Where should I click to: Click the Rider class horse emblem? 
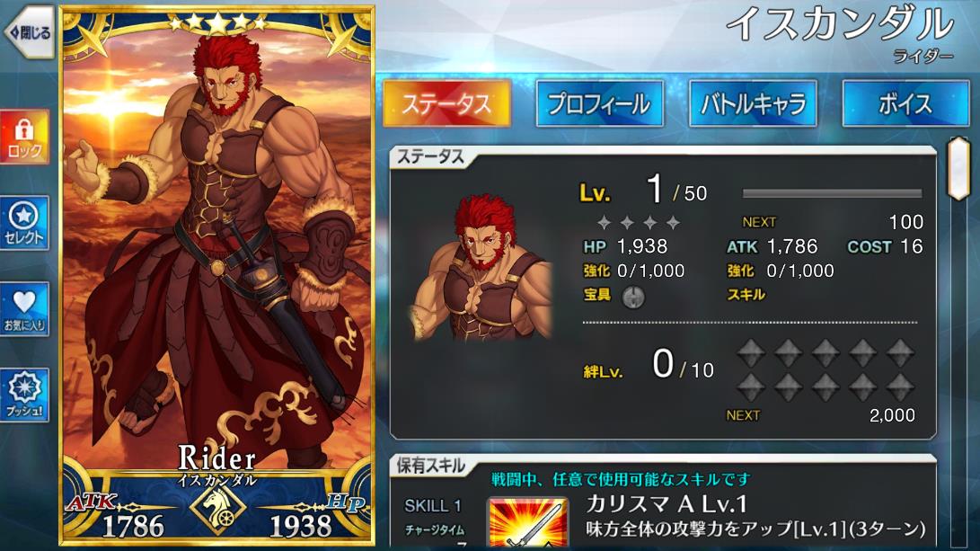pos(216,508)
